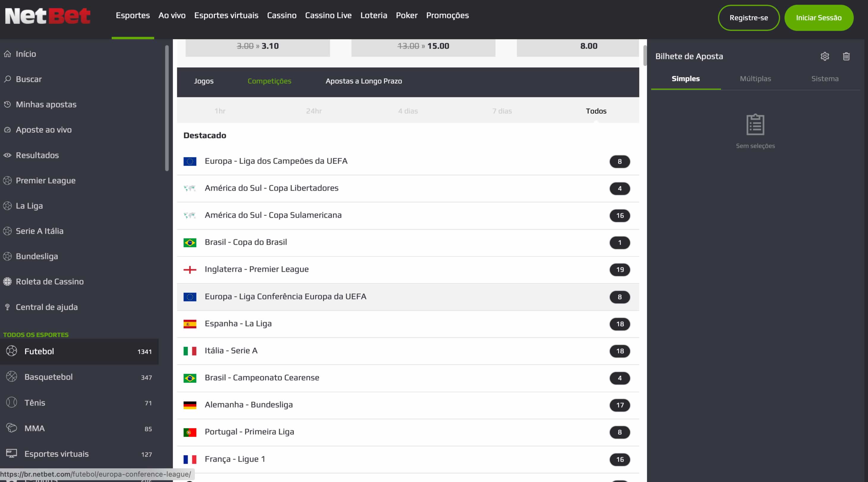Screen dimensions: 868x482
Task: Click the MMA glove icon
Action: (x=12, y=428)
